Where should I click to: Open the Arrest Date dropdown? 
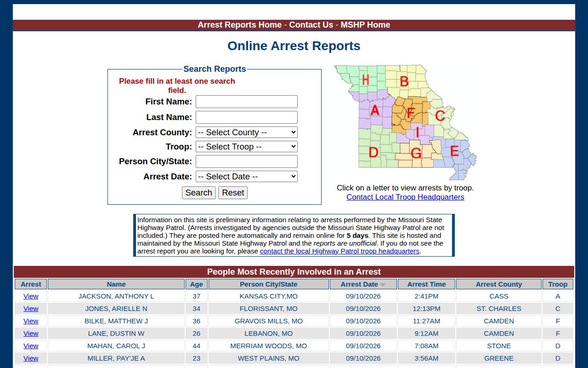(x=247, y=177)
